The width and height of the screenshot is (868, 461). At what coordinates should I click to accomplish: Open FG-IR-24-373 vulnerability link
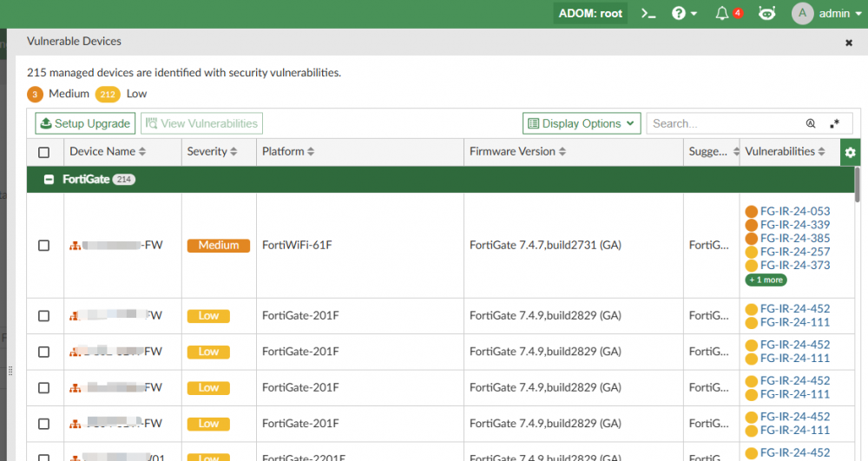coord(795,265)
